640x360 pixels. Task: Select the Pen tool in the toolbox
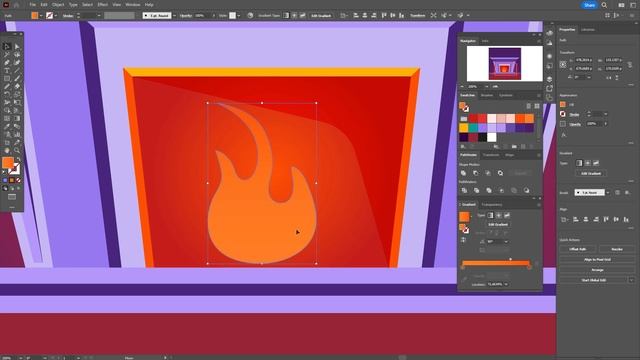[7, 62]
